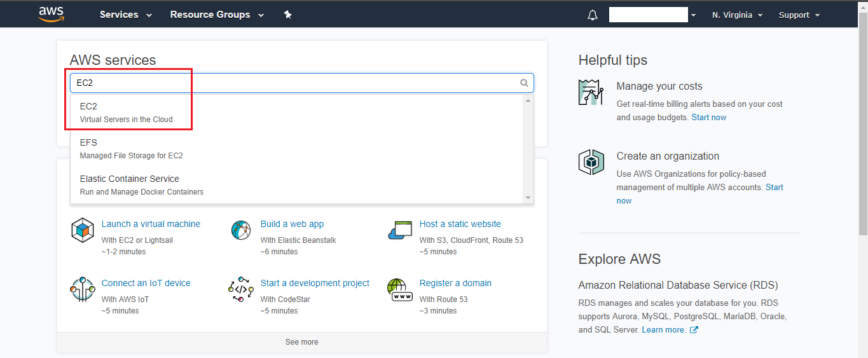Click inside the AWS services search field
868x358 pixels.
coord(293,83)
